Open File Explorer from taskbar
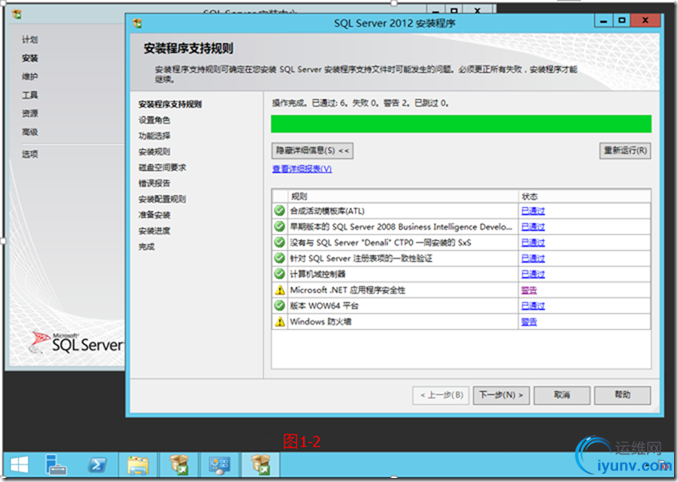 [x=138, y=465]
